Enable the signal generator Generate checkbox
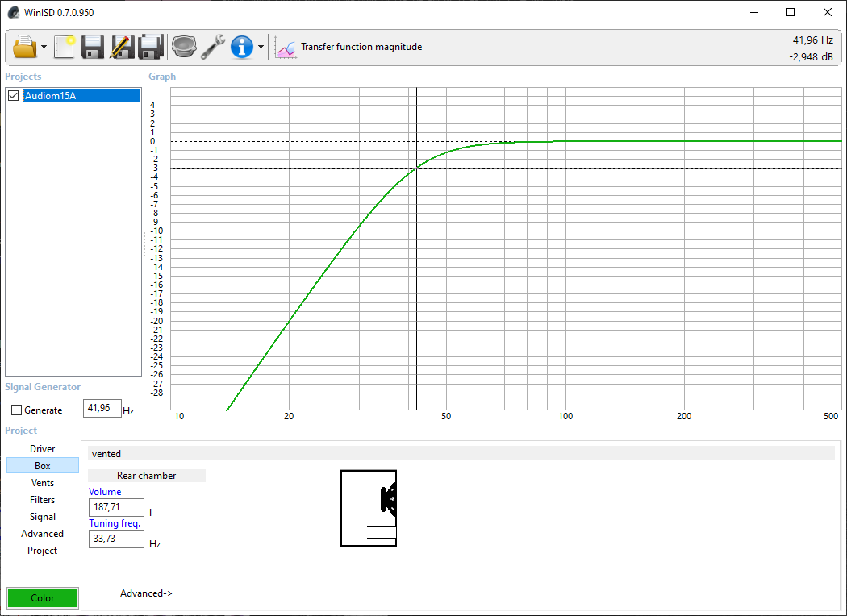Viewport: 847px width, 616px height. [17, 410]
